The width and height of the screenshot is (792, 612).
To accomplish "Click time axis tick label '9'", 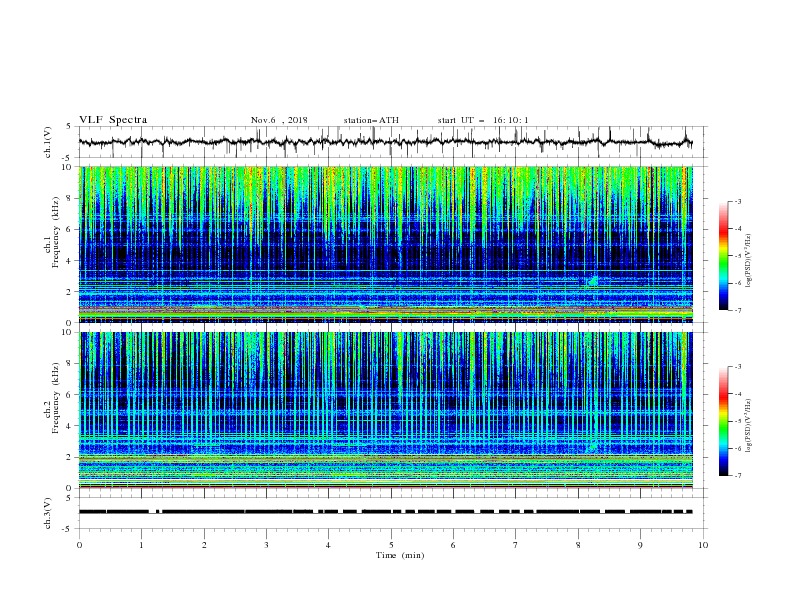I will 640,545.
